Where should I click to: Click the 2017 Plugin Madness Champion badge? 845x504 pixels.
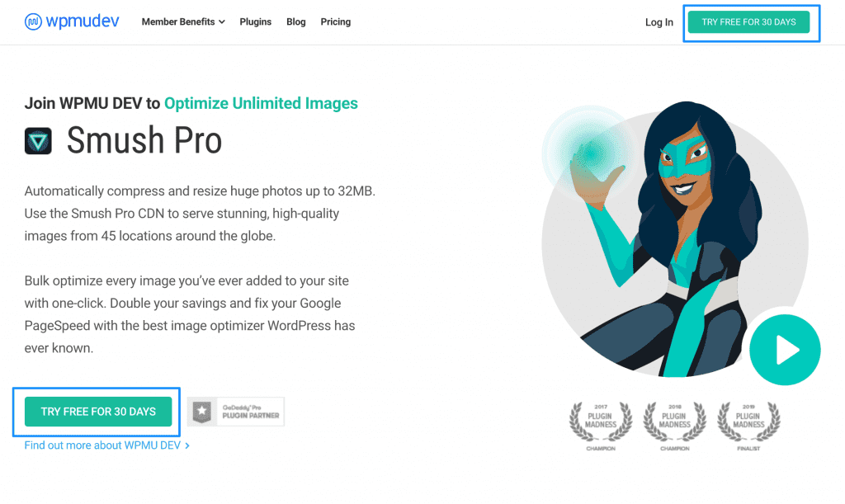click(x=601, y=426)
